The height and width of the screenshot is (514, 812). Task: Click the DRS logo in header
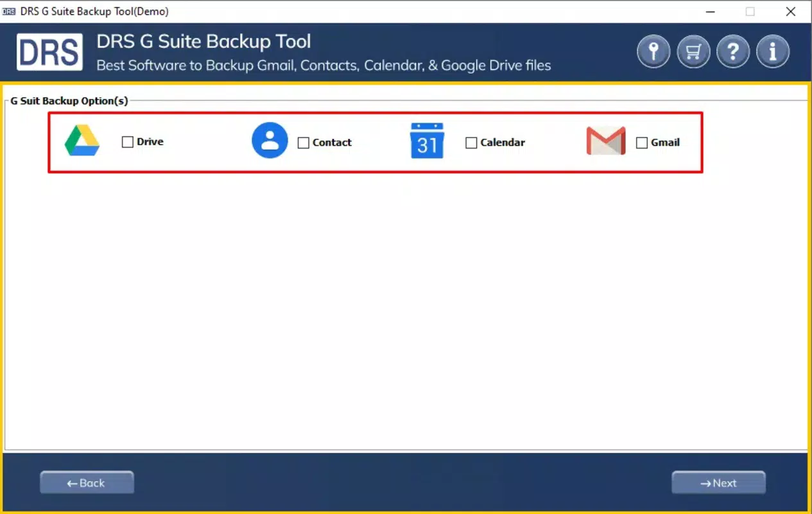click(x=49, y=52)
